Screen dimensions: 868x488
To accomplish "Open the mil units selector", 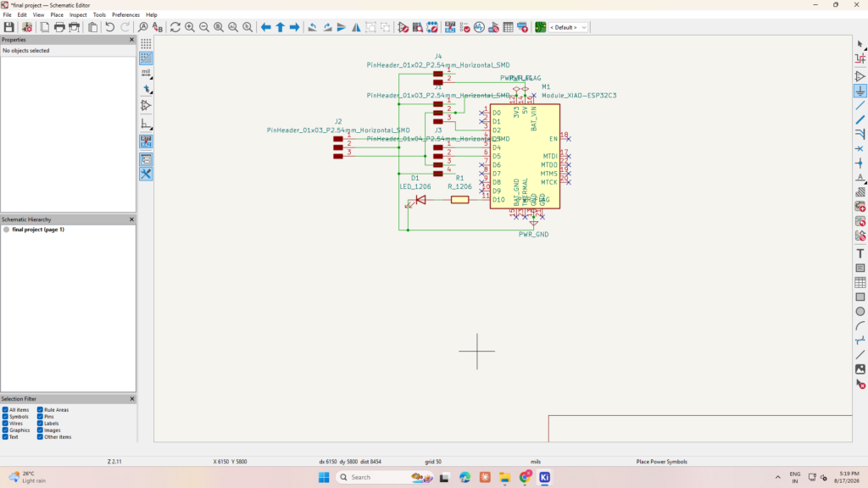I will (x=146, y=73).
